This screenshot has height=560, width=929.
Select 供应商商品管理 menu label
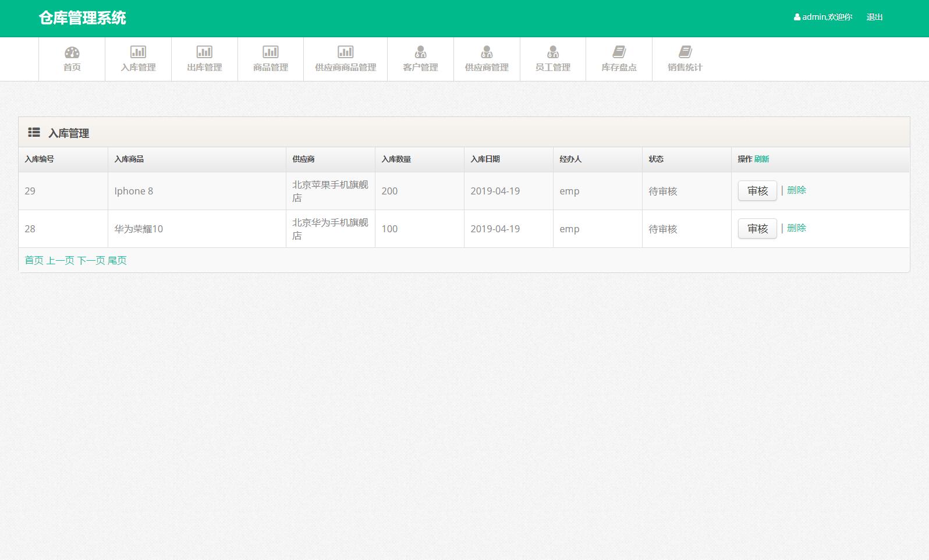345,68
